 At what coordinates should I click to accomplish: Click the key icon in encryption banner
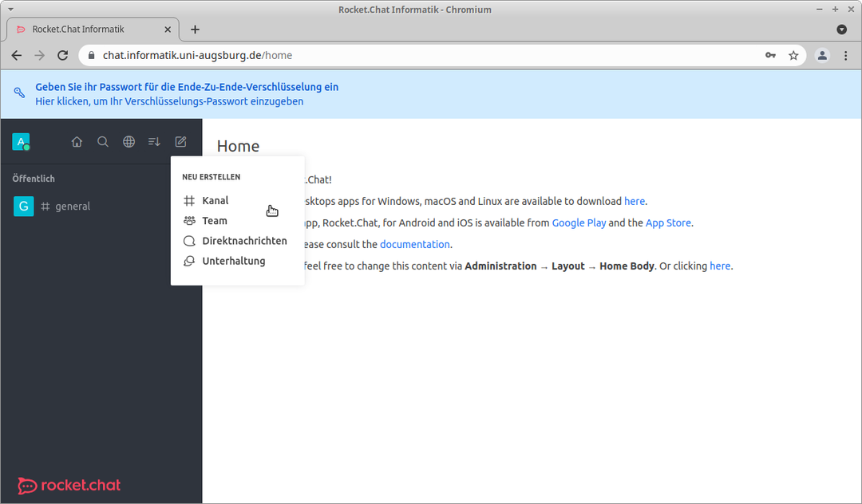click(19, 93)
